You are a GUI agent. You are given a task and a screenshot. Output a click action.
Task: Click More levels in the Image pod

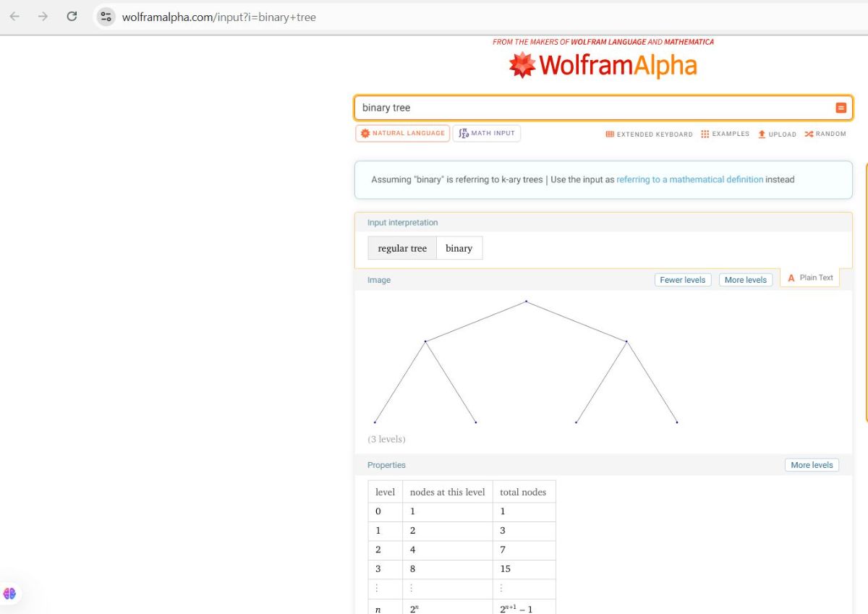point(745,280)
